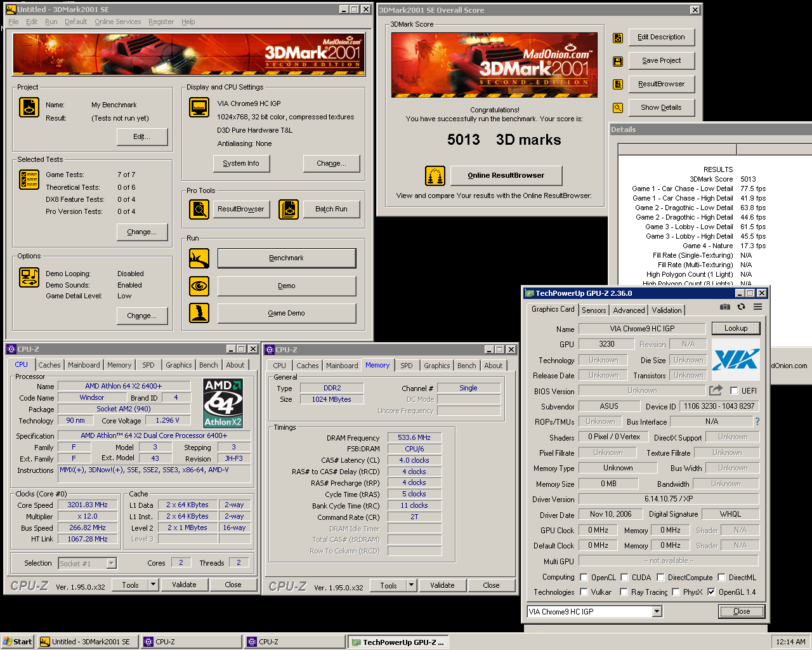Click the ResultBrowser magnifier icon in Pro Tools
The height and width of the screenshot is (650, 812).
point(199,209)
